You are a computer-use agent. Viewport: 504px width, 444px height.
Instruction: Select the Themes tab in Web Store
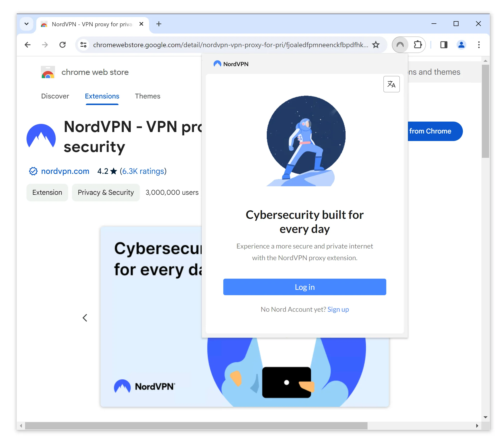[147, 96]
